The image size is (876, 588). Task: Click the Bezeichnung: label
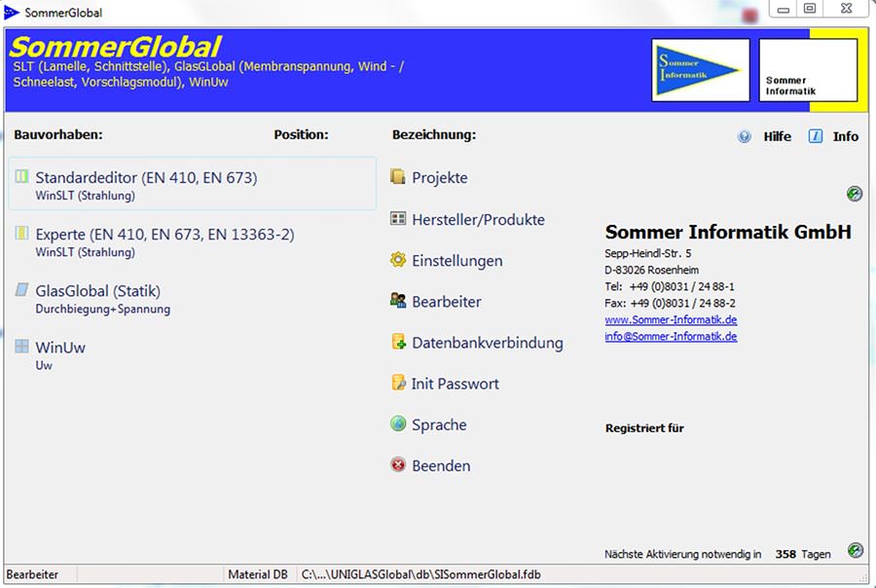(x=433, y=134)
